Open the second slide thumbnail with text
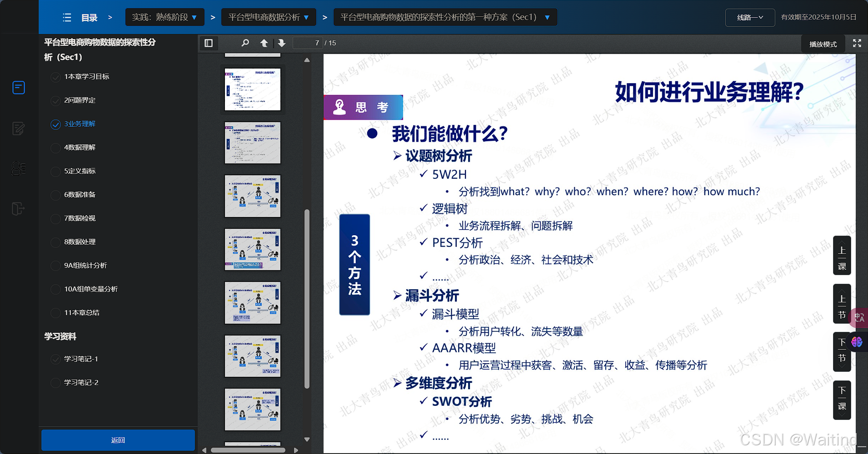The width and height of the screenshot is (868, 454). (x=253, y=143)
